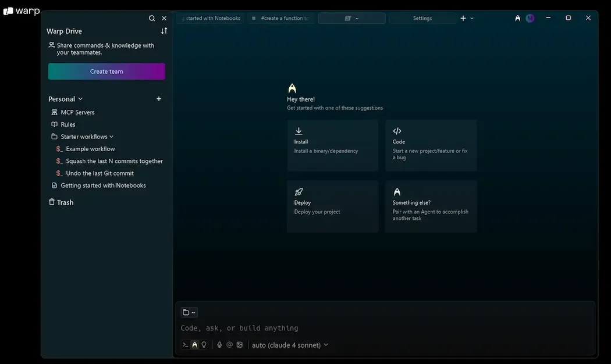
Task: Open the Example workflow
Action: click(90, 149)
